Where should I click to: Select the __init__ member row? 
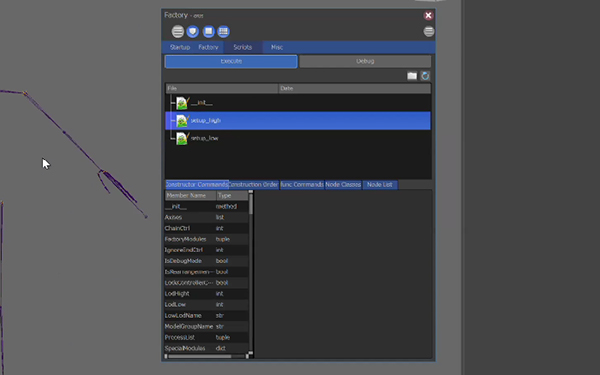pyautogui.click(x=206, y=206)
